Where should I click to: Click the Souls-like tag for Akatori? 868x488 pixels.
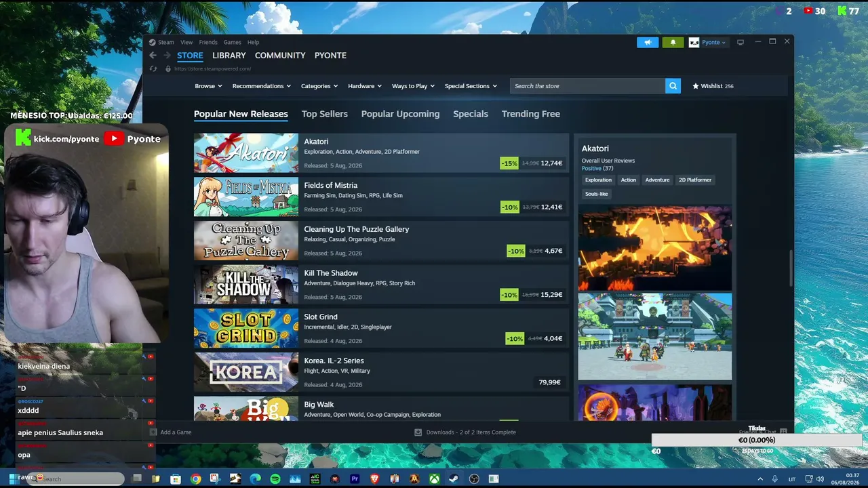tap(597, 194)
